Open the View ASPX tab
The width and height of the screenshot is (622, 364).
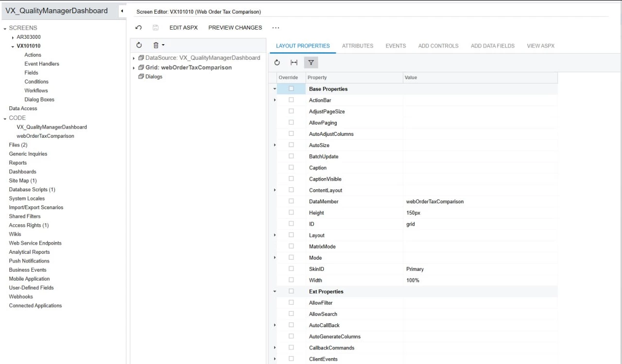[540, 46]
